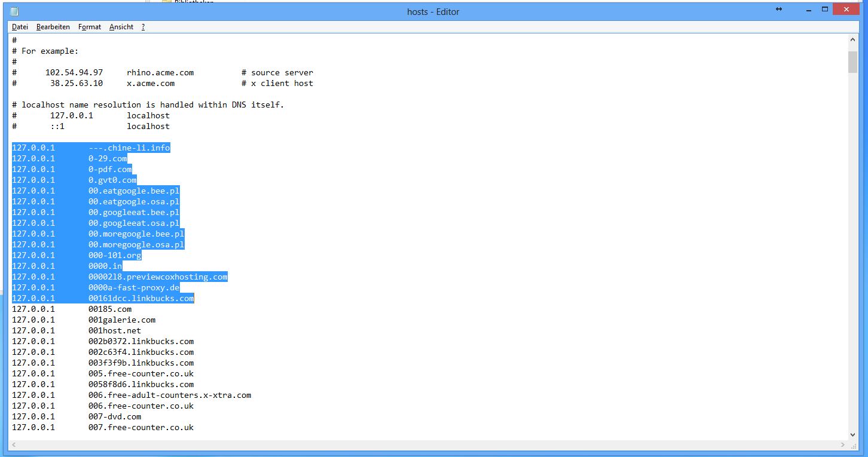This screenshot has height=457, width=868.
Task: Click on '001host.net' entry
Action: 115,330
